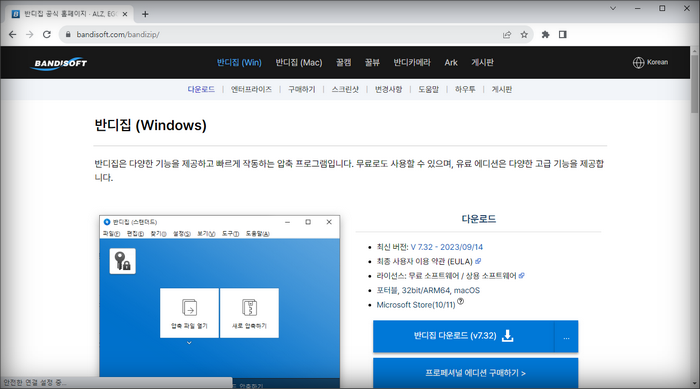Click 새로 압축하기 tile in the screenshot
Viewport: 700px width, 389px height.
[250, 313]
